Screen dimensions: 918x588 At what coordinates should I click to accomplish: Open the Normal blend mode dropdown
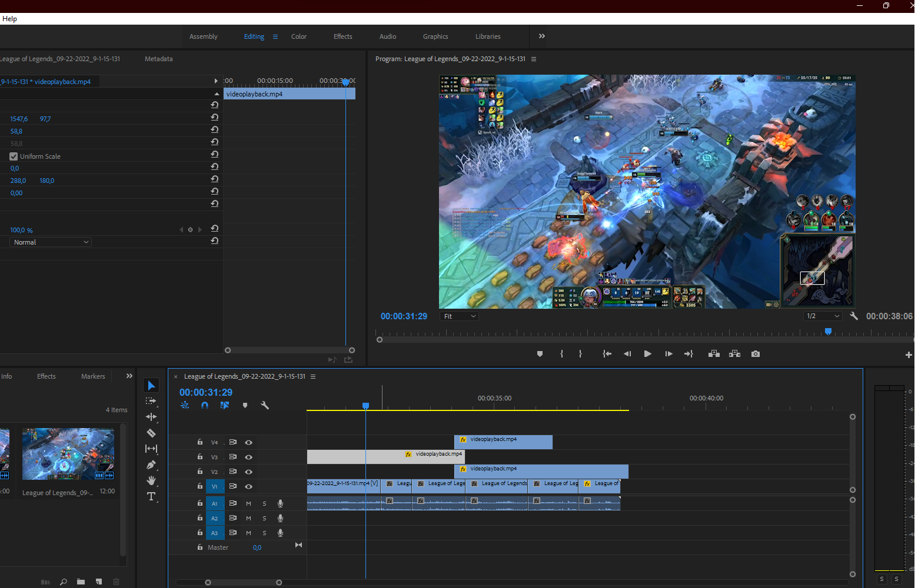click(x=51, y=242)
